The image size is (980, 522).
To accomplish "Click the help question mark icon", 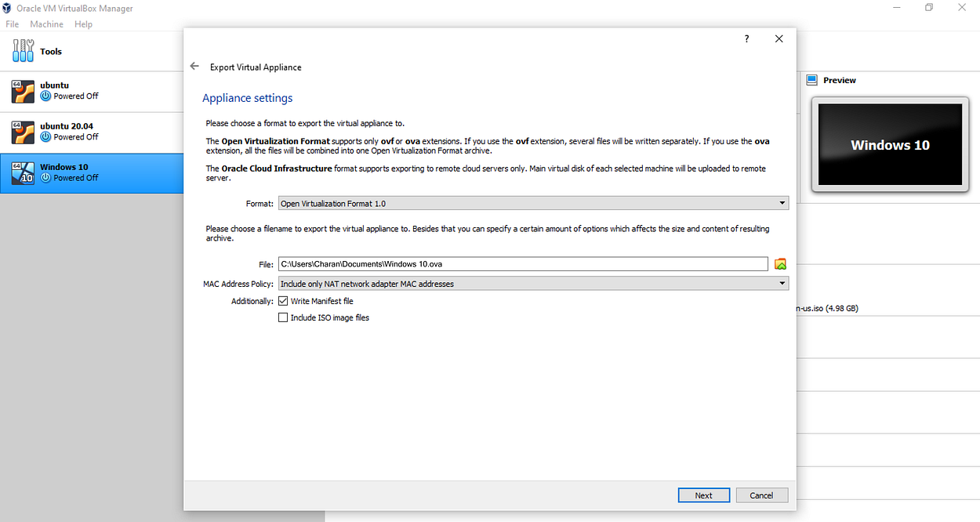I will point(746,39).
